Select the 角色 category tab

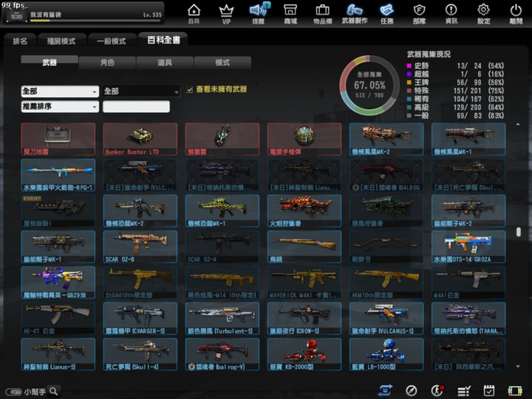(x=107, y=63)
